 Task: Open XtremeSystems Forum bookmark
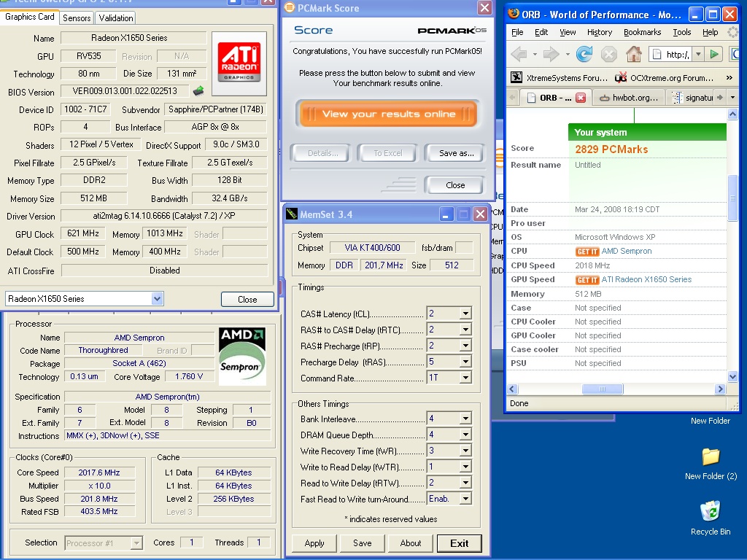[x=560, y=77]
